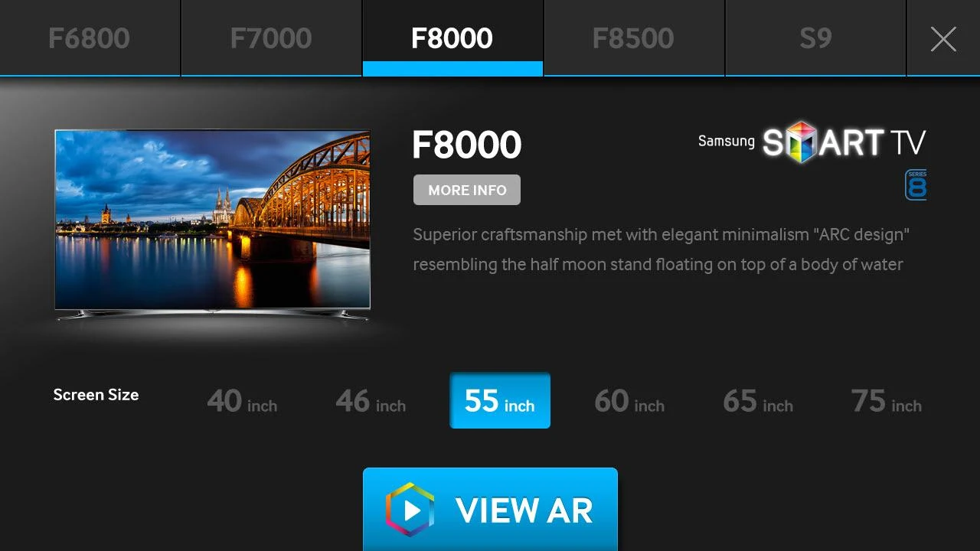Viewport: 980px width, 551px height.
Task: Select the F8000 tab
Action: point(452,38)
